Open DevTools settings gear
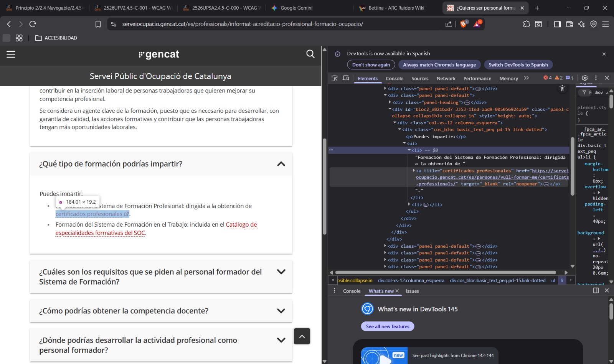614x364 pixels. (584, 78)
